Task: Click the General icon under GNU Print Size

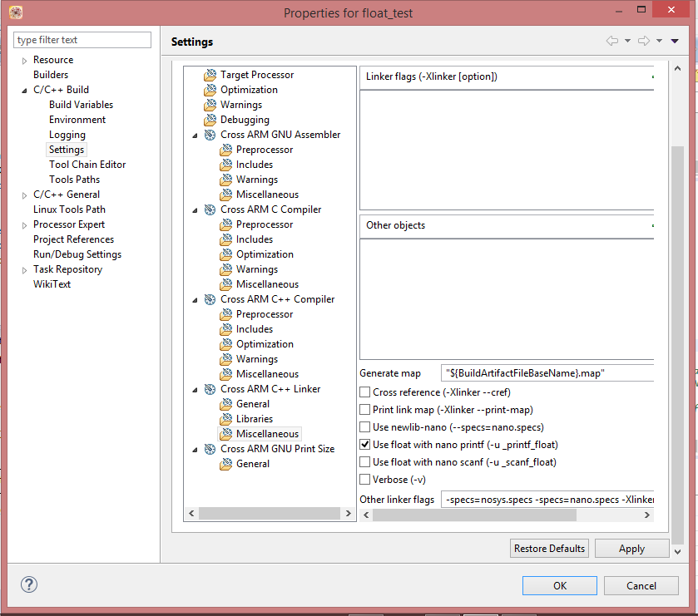Action: click(226, 464)
